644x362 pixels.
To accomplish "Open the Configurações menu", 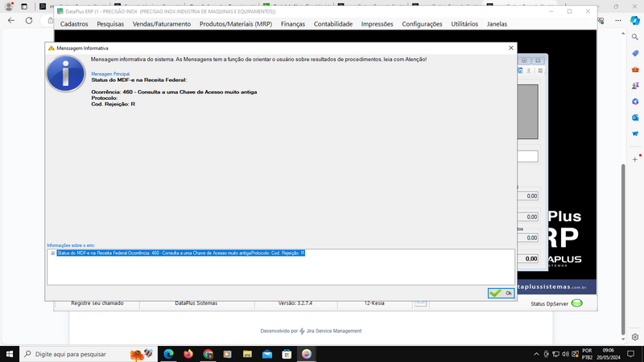I will tap(422, 24).
